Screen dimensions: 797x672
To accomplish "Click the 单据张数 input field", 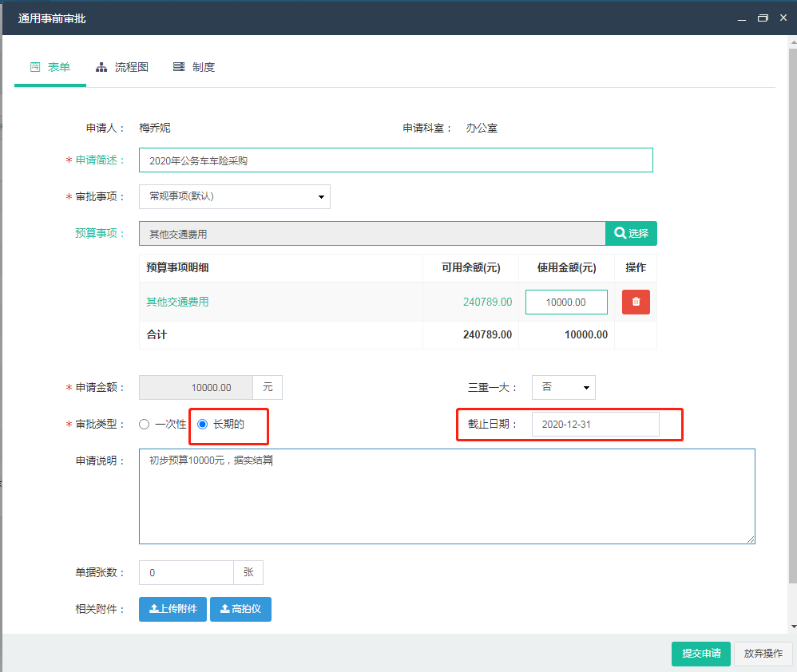I will (x=186, y=572).
